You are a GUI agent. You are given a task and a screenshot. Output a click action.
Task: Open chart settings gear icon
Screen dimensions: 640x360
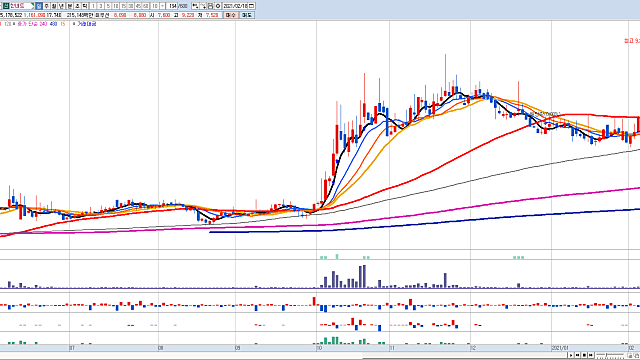[218, 6]
